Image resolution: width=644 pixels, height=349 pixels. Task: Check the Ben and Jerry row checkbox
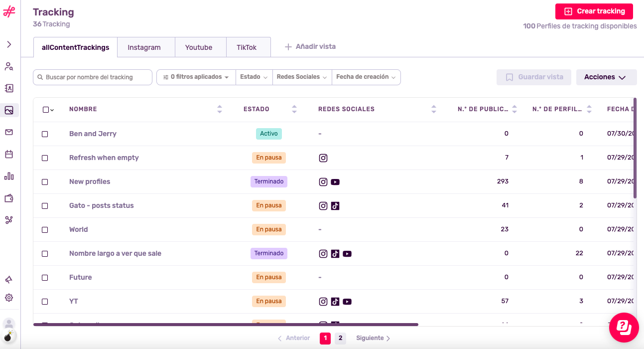[45, 134]
